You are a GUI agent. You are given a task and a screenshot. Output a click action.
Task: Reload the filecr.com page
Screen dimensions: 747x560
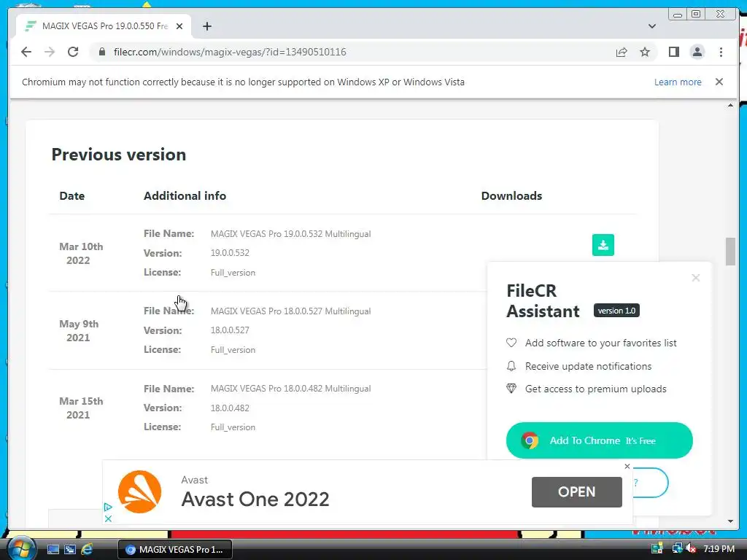(73, 52)
